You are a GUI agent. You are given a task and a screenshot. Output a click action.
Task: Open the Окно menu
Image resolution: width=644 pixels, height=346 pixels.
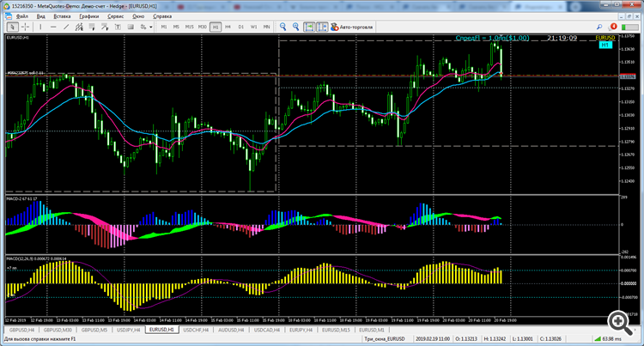coord(138,16)
